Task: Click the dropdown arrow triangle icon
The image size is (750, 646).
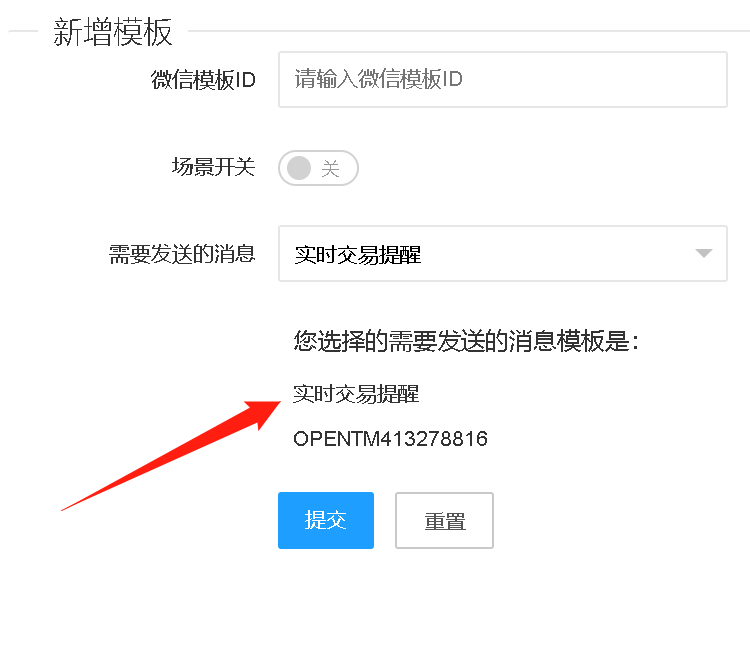Action: [704, 253]
